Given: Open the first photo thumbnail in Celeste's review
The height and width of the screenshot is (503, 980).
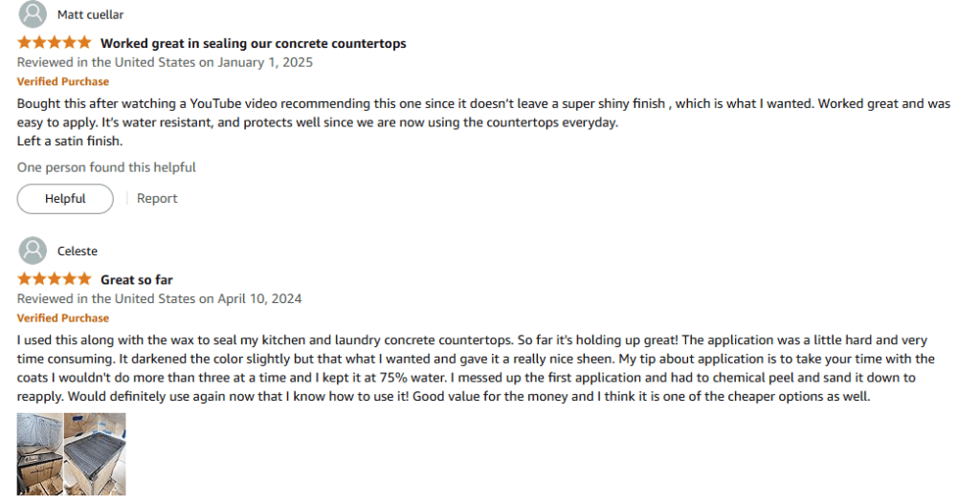Looking at the screenshot, I should point(39,453).
